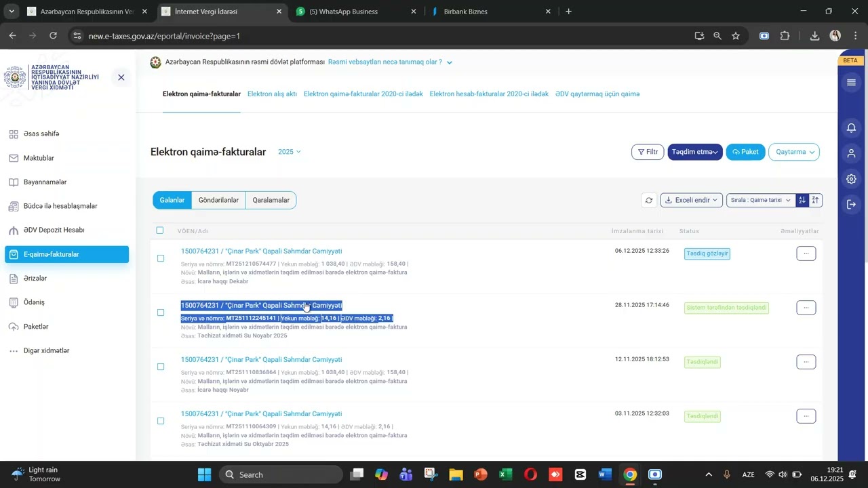Open PowerPoint from the taskbar
This screenshot has width=868, height=488.
481,474
